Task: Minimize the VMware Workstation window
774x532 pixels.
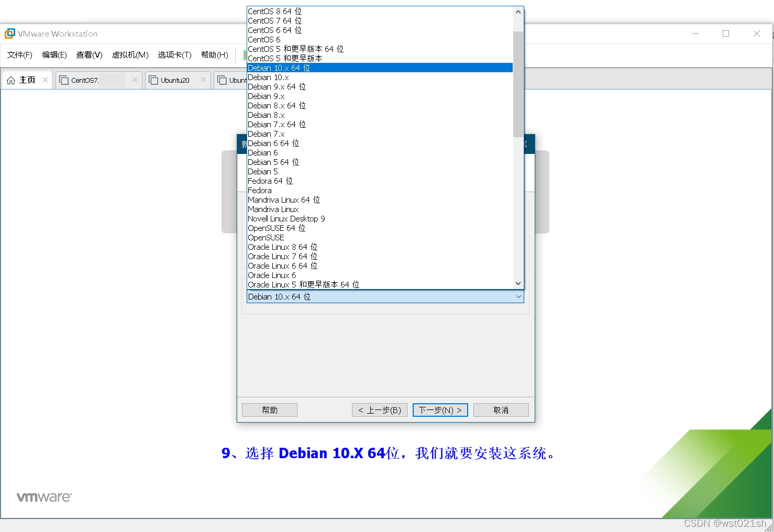Action: click(x=695, y=34)
